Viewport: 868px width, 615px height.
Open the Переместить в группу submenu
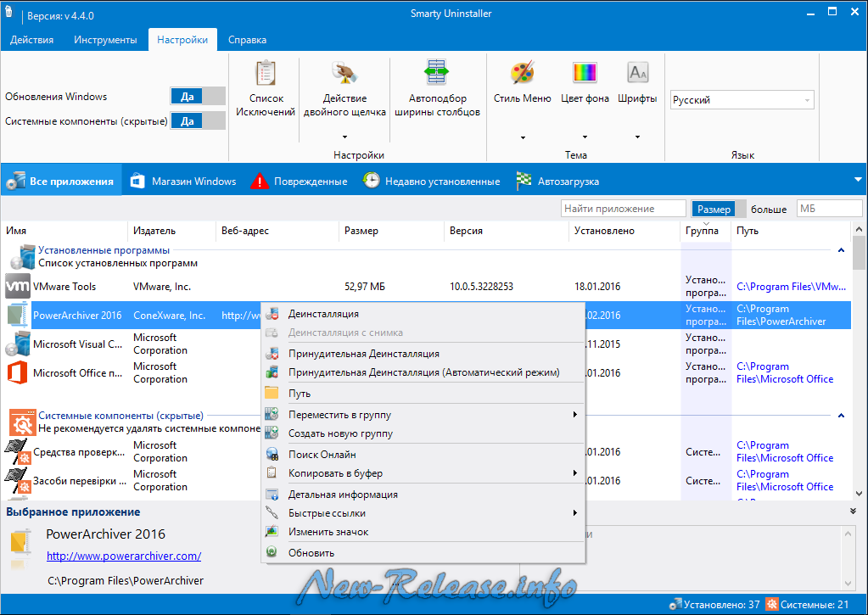(423, 415)
